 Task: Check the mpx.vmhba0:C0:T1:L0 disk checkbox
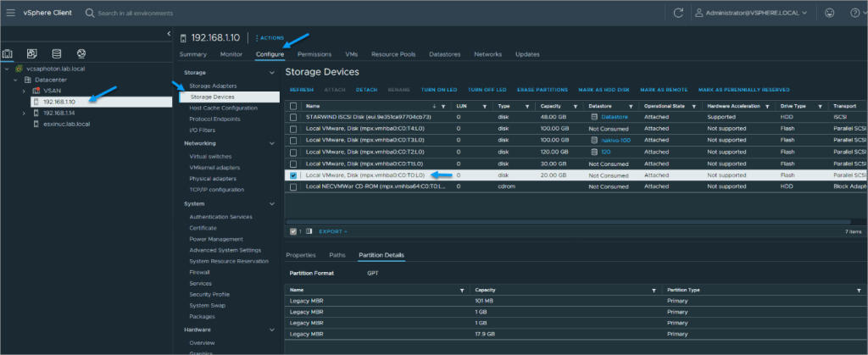(292, 164)
